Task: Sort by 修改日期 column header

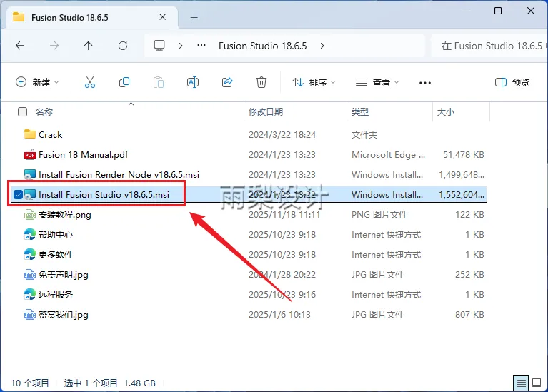Action: tap(266, 112)
